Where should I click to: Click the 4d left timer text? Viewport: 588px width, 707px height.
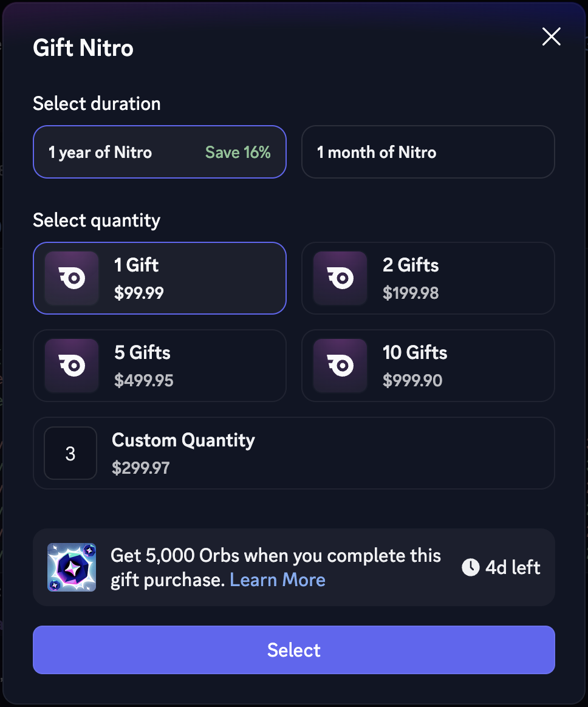click(x=513, y=568)
